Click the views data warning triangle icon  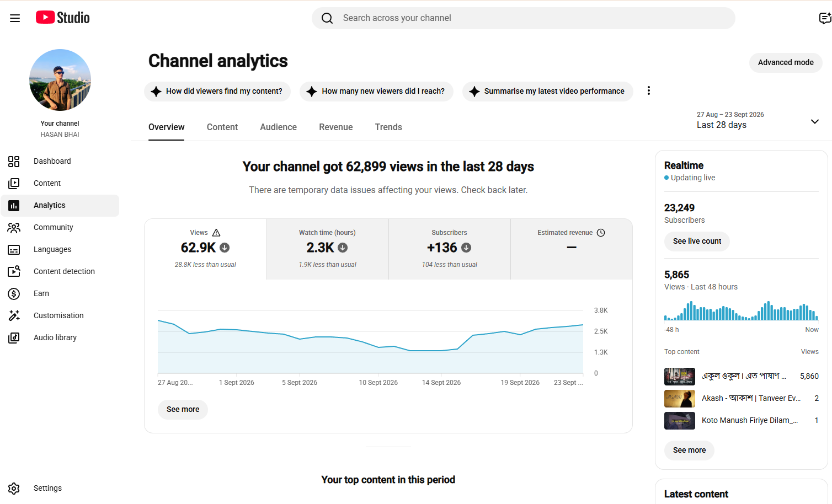tap(216, 233)
